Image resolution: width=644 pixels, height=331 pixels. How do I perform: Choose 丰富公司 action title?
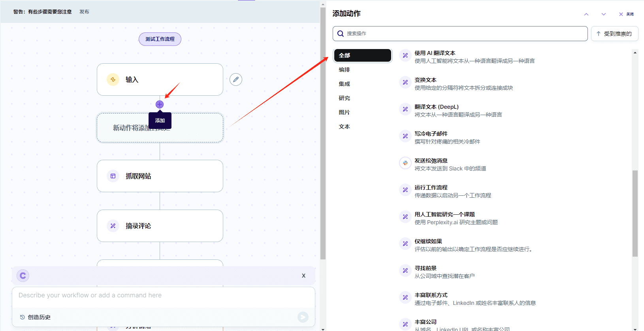[426, 322]
